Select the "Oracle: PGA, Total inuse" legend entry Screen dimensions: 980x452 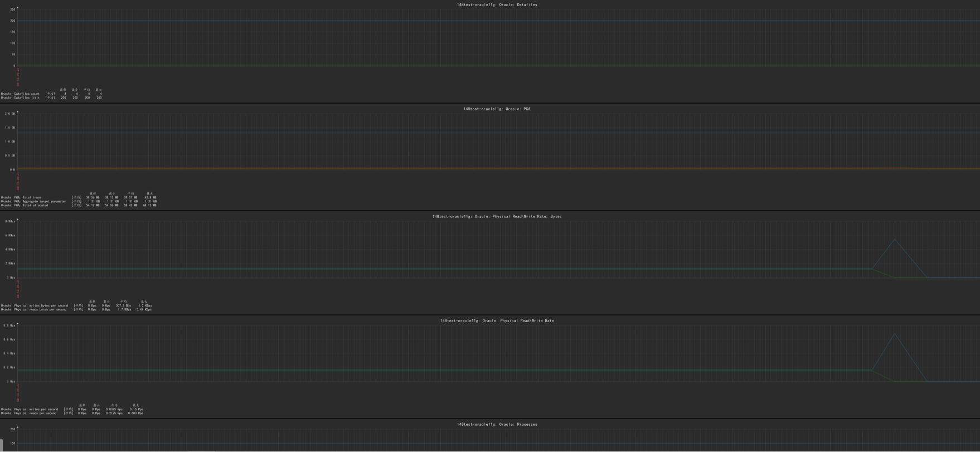click(79, 197)
